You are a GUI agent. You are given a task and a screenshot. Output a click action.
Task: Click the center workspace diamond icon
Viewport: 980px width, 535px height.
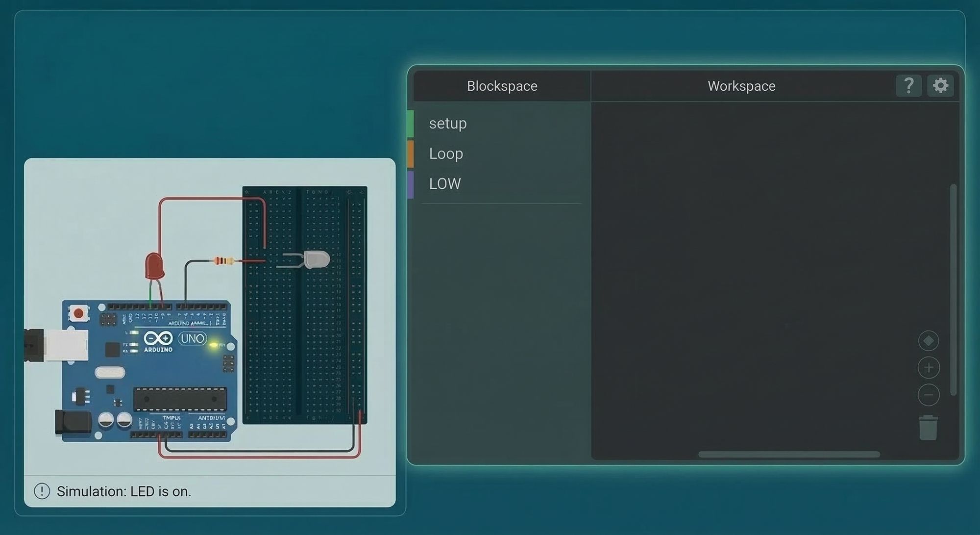(x=928, y=340)
